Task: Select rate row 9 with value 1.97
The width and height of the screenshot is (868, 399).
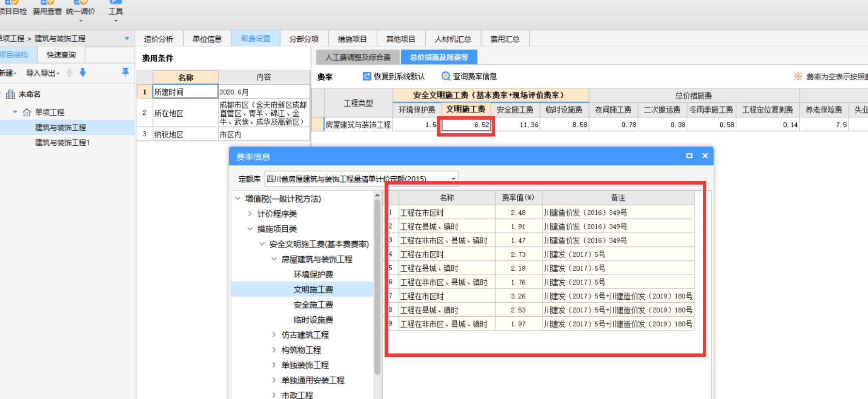Action: click(541, 324)
